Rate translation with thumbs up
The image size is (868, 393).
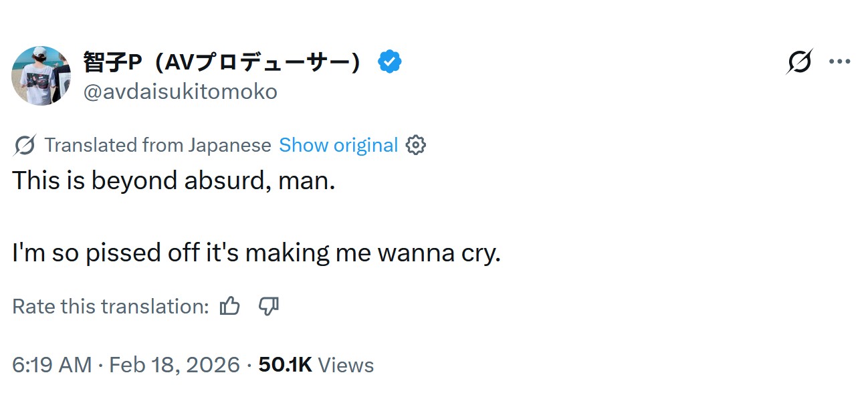click(x=230, y=306)
